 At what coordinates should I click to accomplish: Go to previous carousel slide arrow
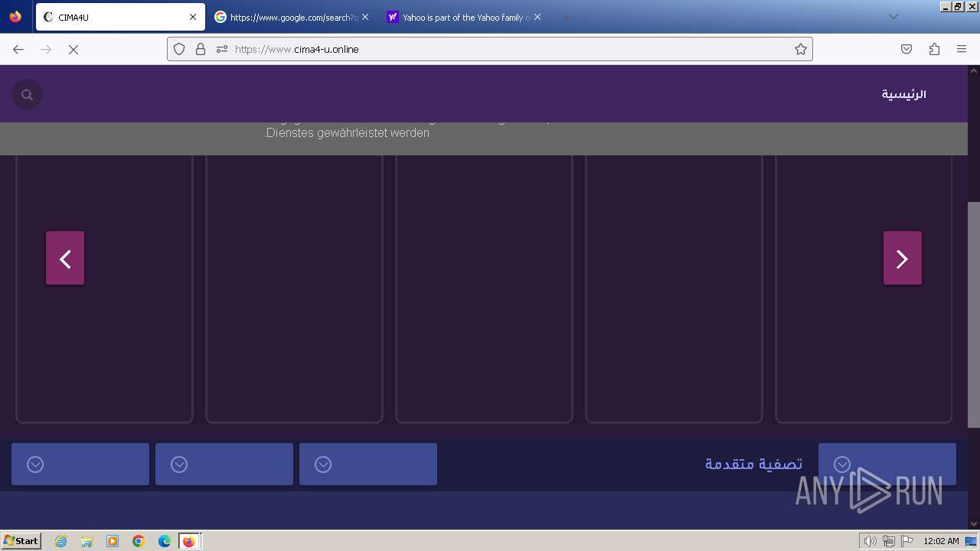click(x=65, y=258)
